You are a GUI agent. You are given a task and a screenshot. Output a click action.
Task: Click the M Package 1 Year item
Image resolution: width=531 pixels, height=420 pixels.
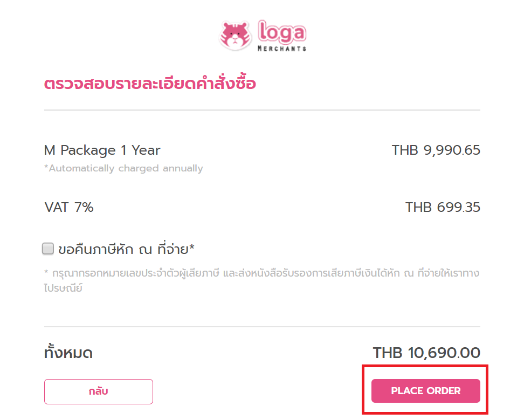(x=102, y=150)
